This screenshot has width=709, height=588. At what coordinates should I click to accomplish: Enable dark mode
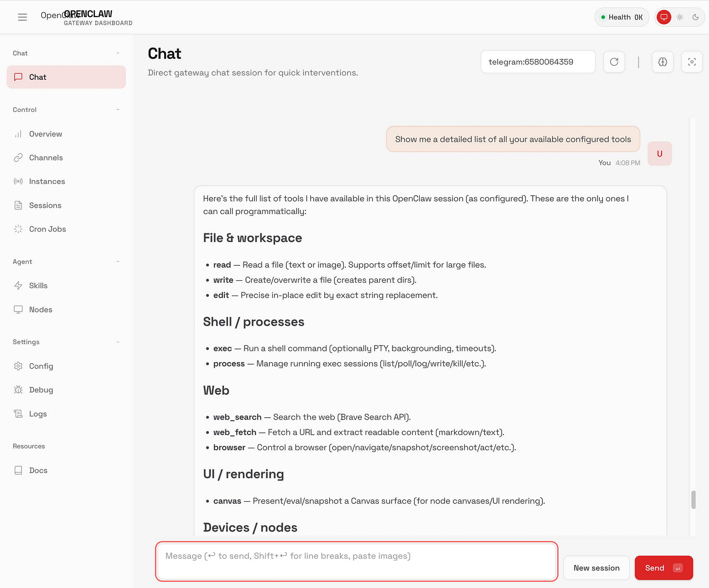coord(695,17)
